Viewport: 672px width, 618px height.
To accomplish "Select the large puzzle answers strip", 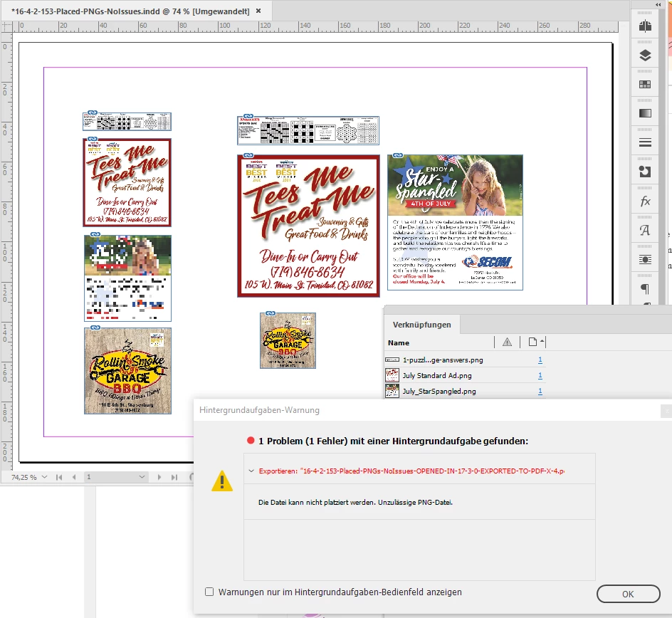I will tap(308, 130).
